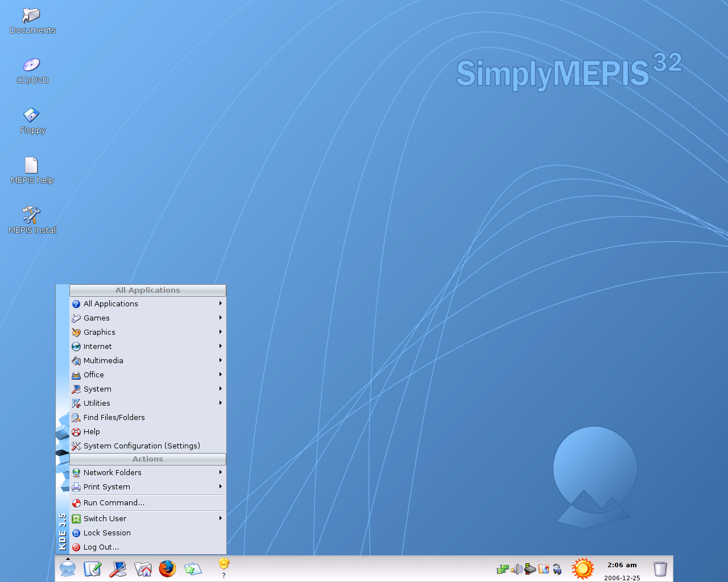Expand the Multimedia submenu

click(148, 360)
